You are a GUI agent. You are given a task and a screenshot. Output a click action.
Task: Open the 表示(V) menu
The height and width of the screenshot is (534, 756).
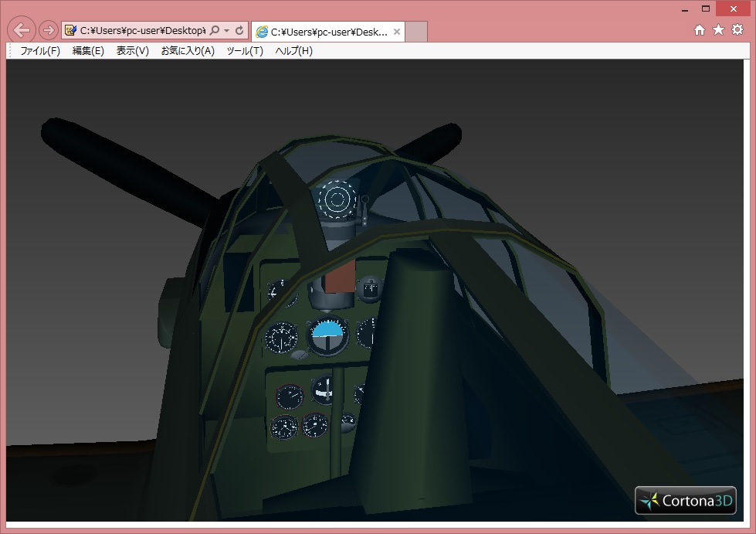pos(132,51)
